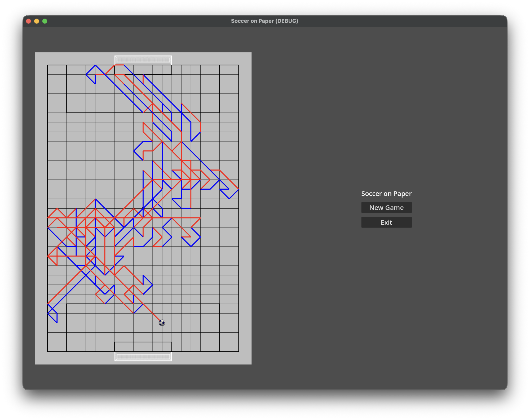Click the top-right corner of the bottom penalty box
530x420 pixels.
[x=219, y=304]
